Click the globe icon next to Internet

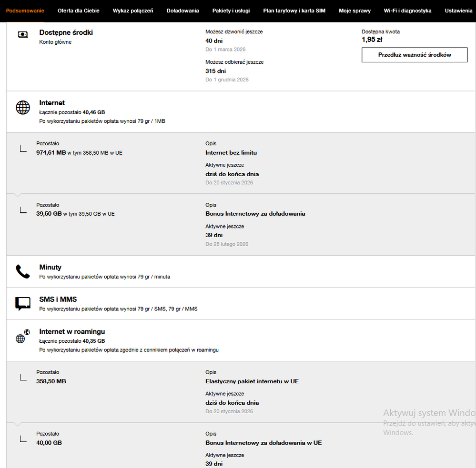[23, 108]
